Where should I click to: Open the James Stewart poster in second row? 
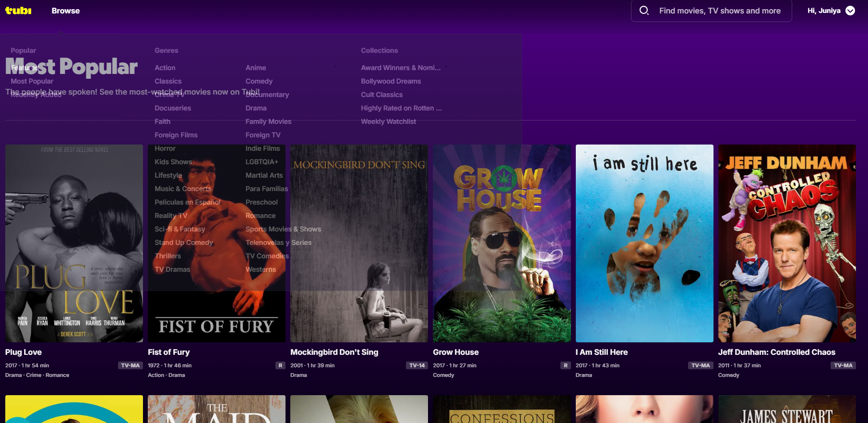pyautogui.click(x=787, y=409)
